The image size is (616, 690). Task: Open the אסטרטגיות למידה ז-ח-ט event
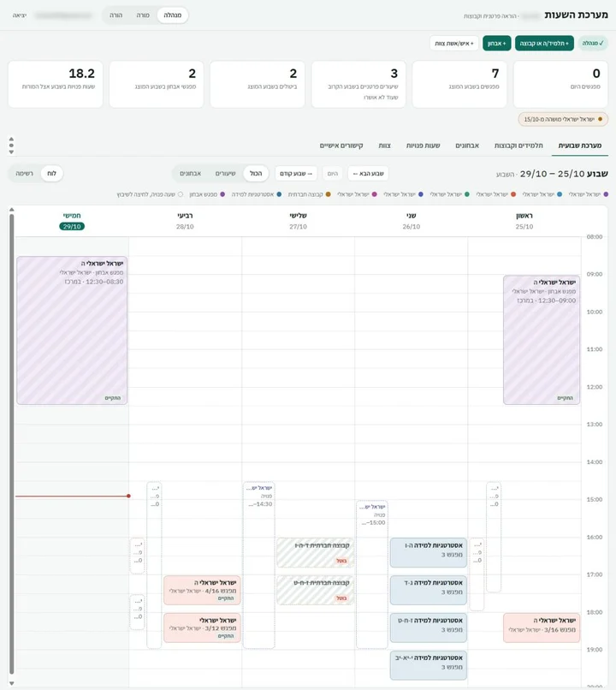tap(428, 628)
